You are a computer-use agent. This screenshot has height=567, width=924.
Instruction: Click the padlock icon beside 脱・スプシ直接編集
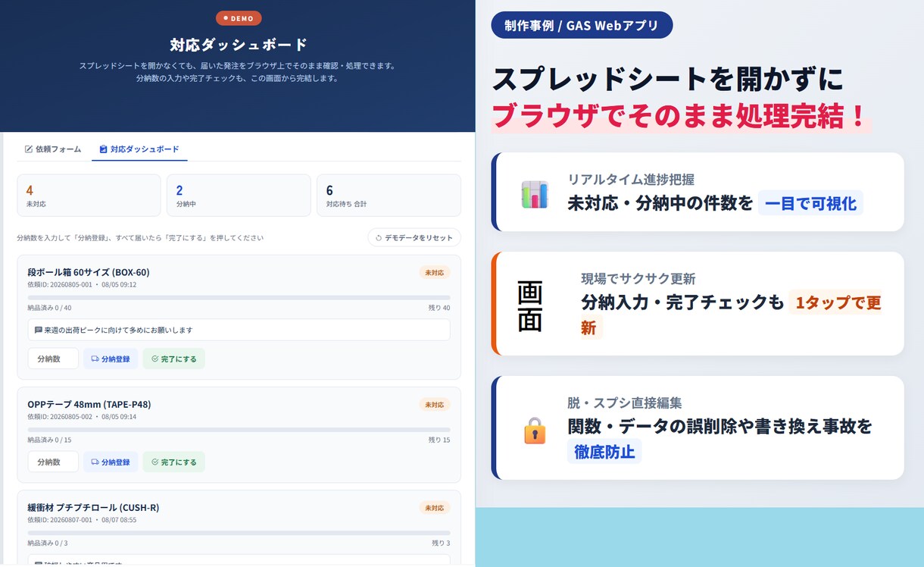(x=535, y=430)
